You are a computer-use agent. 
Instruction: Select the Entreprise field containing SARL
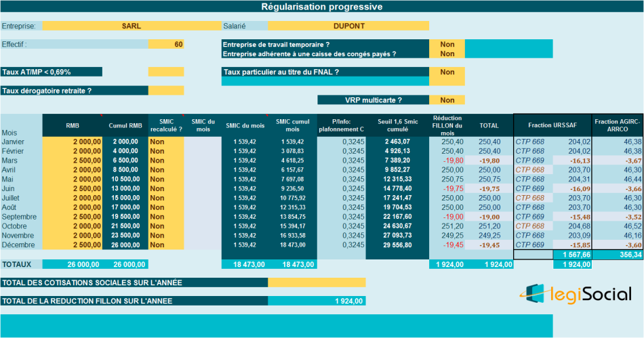click(131, 26)
